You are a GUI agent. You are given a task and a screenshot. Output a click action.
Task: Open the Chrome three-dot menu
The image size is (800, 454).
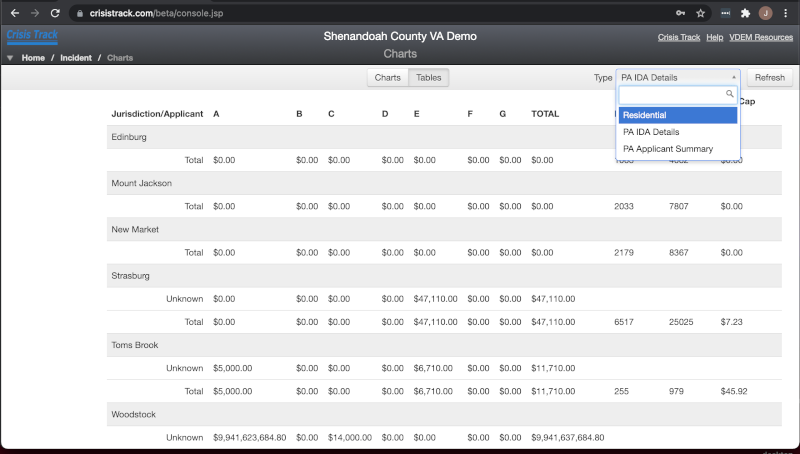pyautogui.click(x=786, y=13)
